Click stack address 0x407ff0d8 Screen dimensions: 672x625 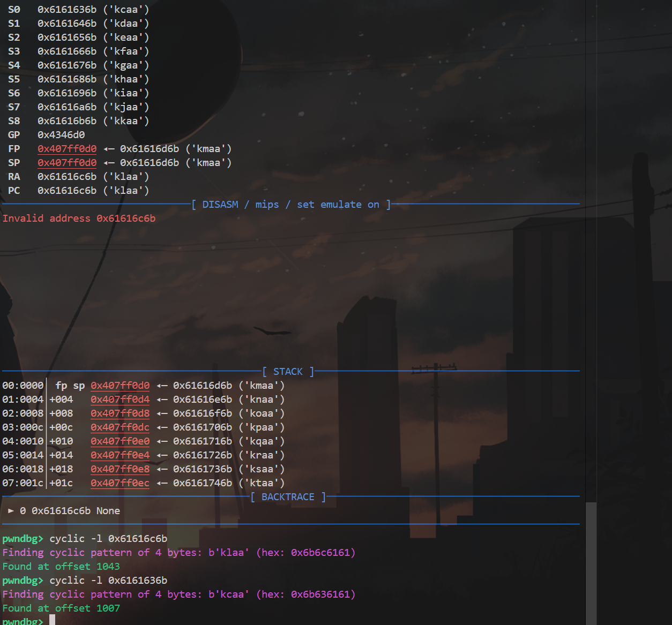120,413
